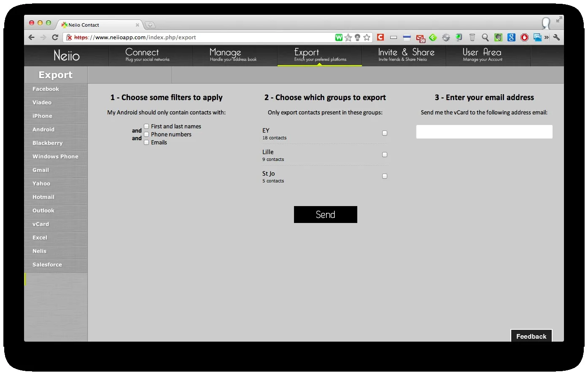Check the Emails filter option
Screen dimensions: 588x375
[146, 142]
